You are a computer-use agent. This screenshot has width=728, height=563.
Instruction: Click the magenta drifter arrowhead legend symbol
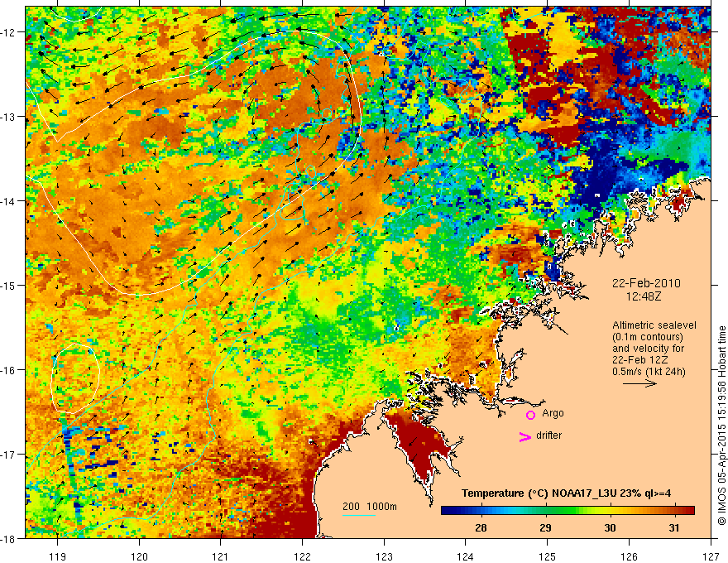(x=525, y=436)
